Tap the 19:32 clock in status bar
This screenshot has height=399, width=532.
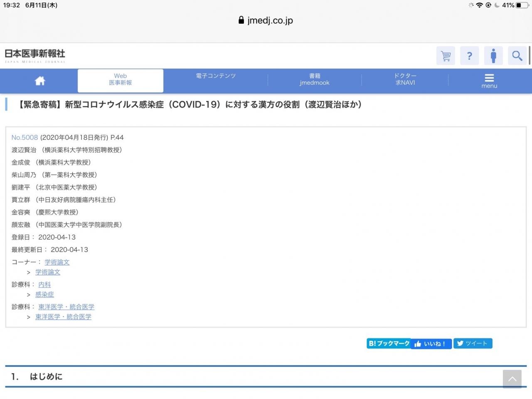point(12,5)
